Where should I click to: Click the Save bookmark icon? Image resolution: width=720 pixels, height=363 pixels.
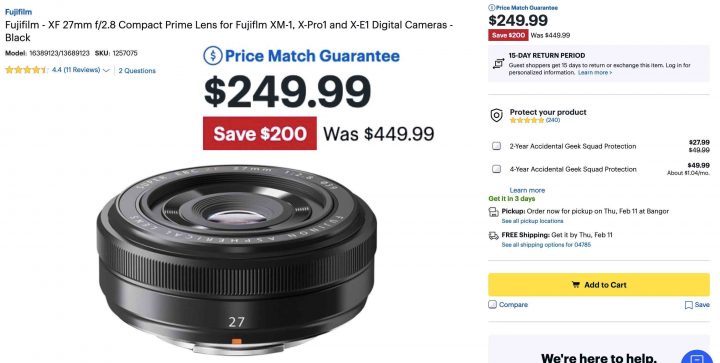coord(688,305)
